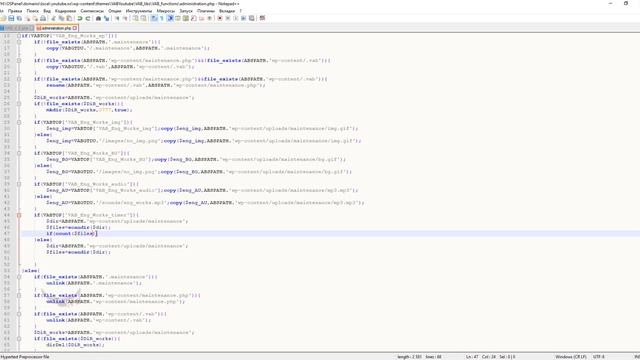640x360 pixels.
Task: Open the Плагины menu
Action: (x=206, y=11)
